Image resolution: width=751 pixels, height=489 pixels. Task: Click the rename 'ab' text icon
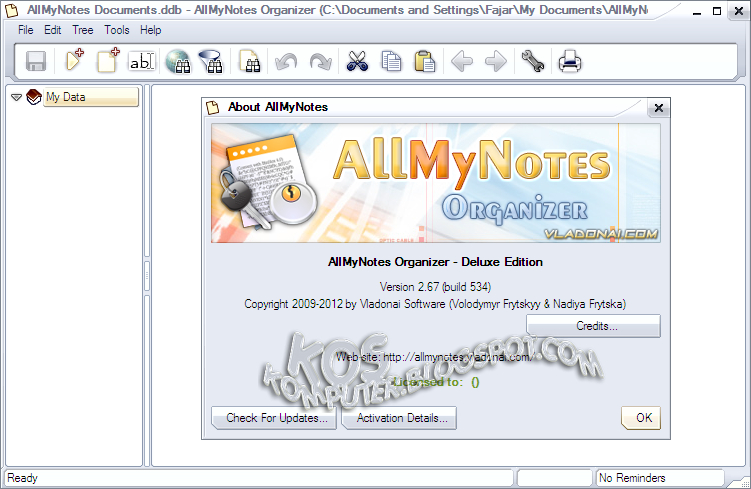142,62
